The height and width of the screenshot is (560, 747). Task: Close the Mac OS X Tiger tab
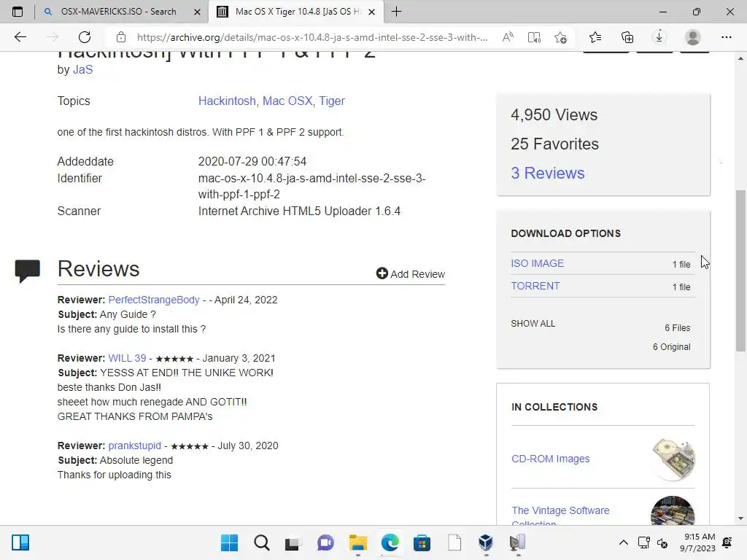[x=372, y=12]
